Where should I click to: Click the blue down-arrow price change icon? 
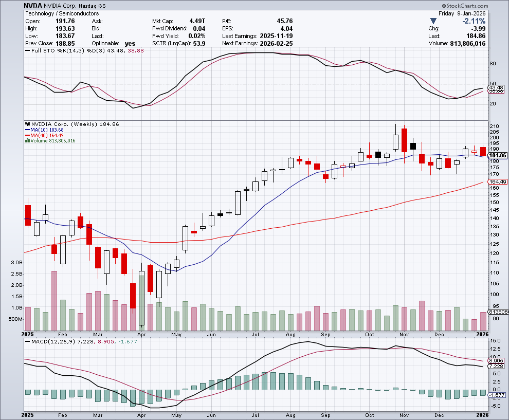[x=433, y=21]
